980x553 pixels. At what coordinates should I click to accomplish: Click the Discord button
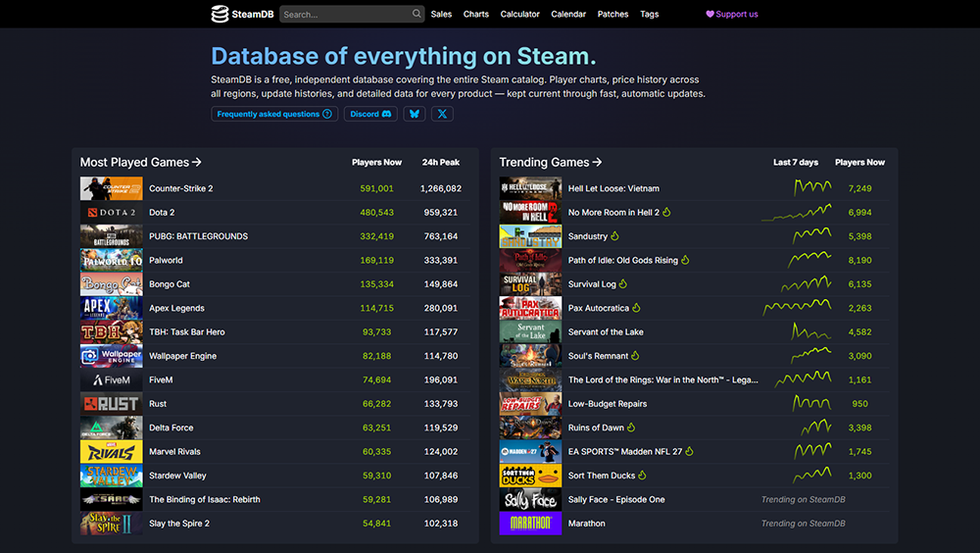point(370,114)
